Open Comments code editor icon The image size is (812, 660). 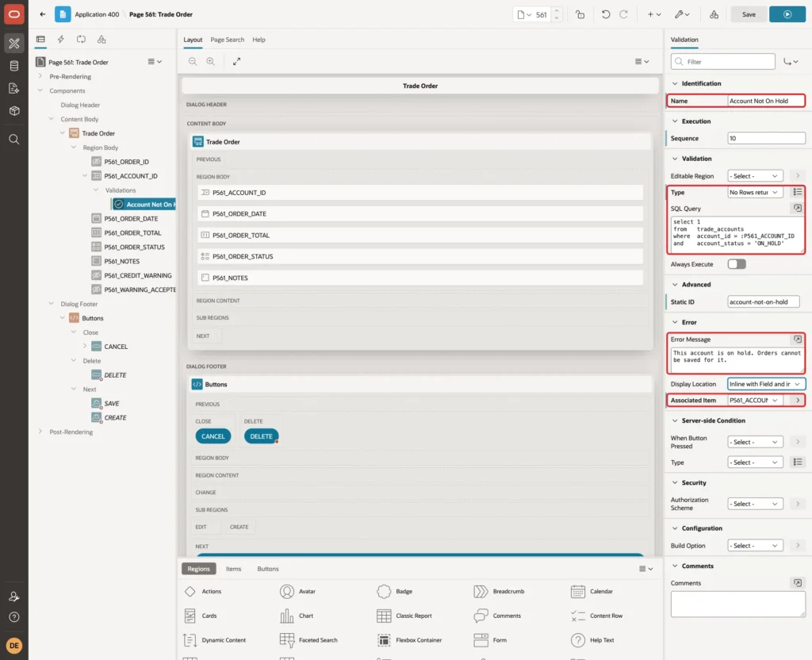point(797,583)
